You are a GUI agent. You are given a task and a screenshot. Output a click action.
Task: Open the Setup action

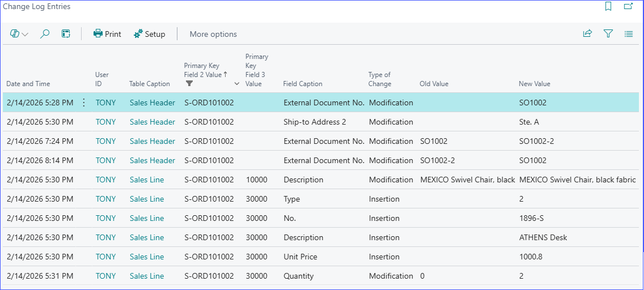tap(149, 34)
